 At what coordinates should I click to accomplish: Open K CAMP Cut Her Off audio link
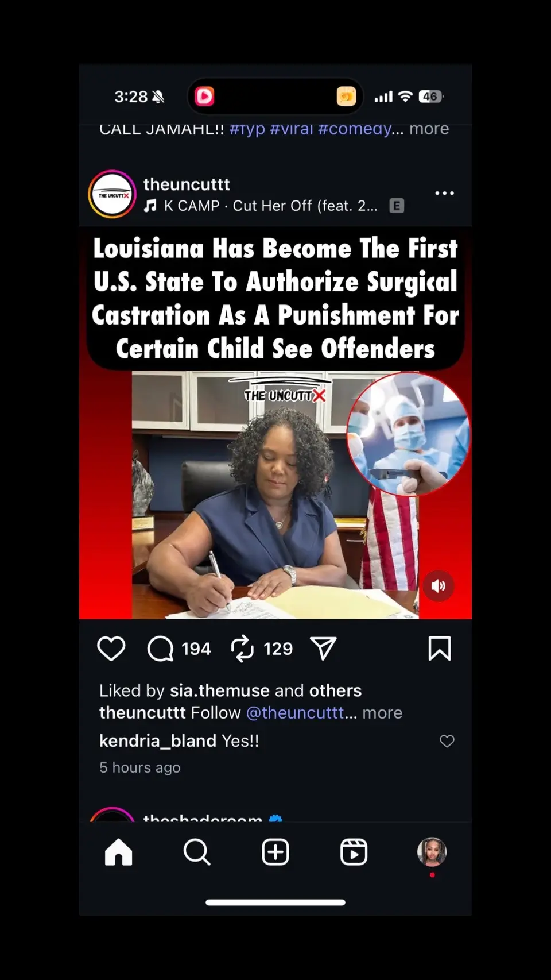pyautogui.click(x=270, y=206)
